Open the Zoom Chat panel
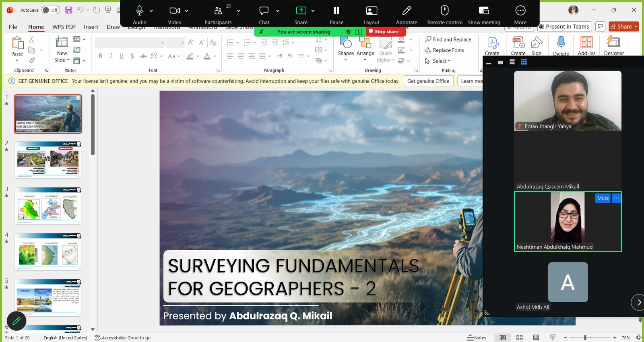This screenshot has height=342, width=644. click(x=264, y=11)
